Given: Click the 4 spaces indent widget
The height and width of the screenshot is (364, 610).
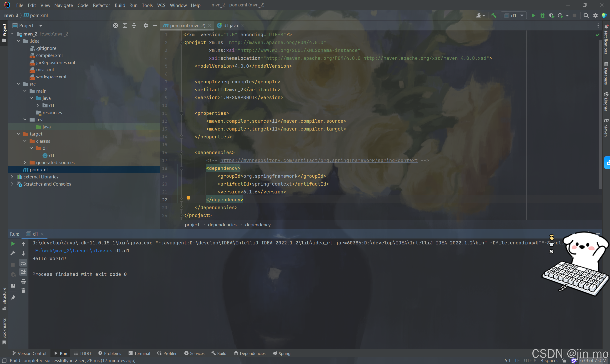Looking at the screenshot, I should tap(549, 361).
